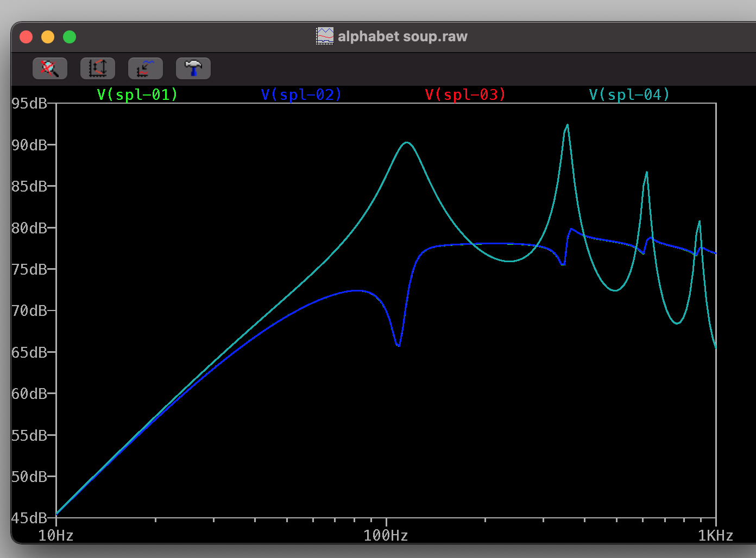The image size is (756, 558).
Task: Click the waveform file icon in the title bar
Action: (325, 36)
